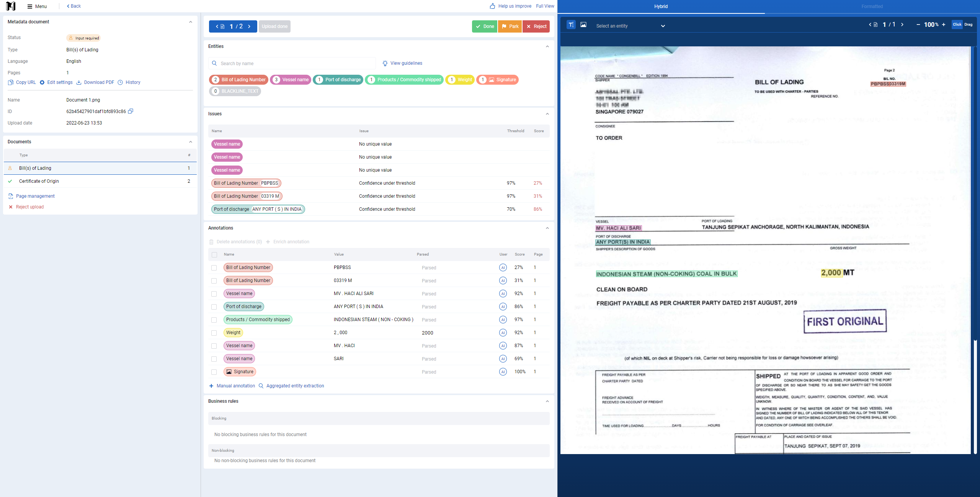Viewport: 980px width, 497px height.
Task: Filter by the Vessel name entity chip
Action: (x=291, y=80)
